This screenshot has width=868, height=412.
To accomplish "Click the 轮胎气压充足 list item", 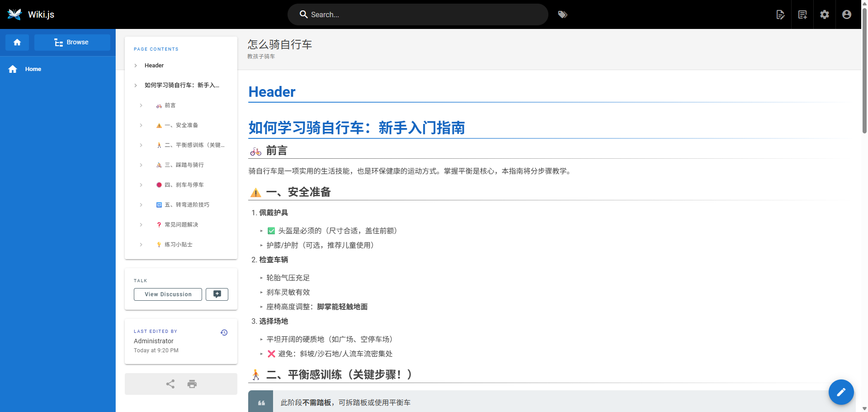I will click(288, 278).
